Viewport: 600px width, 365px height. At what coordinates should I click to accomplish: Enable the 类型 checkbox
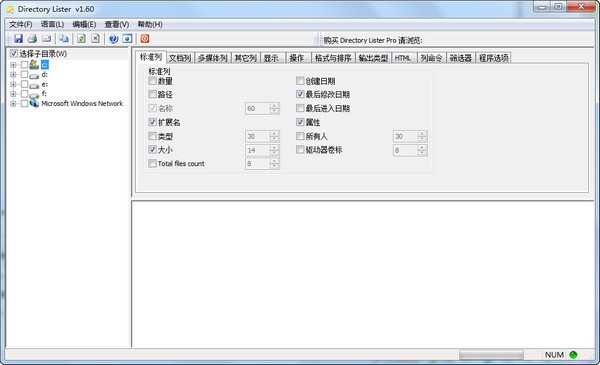pos(152,136)
